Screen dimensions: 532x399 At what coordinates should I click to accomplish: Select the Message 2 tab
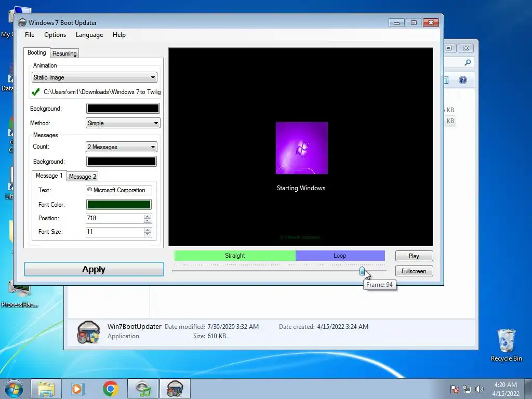point(83,177)
